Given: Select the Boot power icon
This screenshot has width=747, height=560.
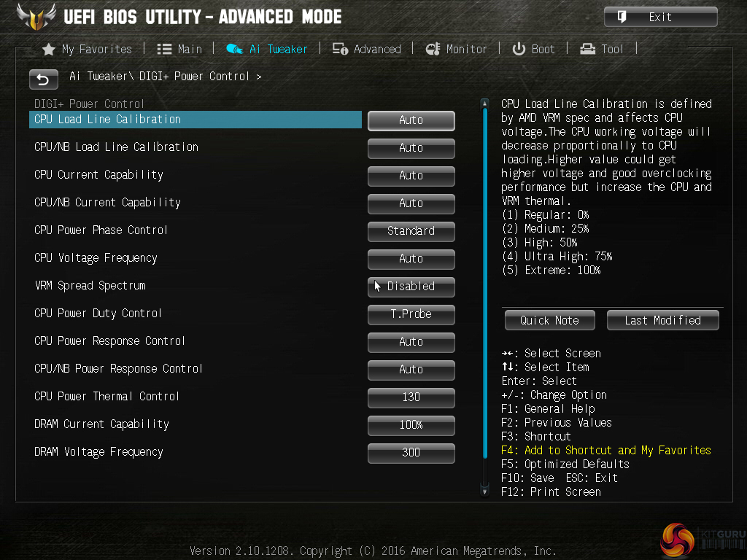Looking at the screenshot, I should [x=519, y=49].
